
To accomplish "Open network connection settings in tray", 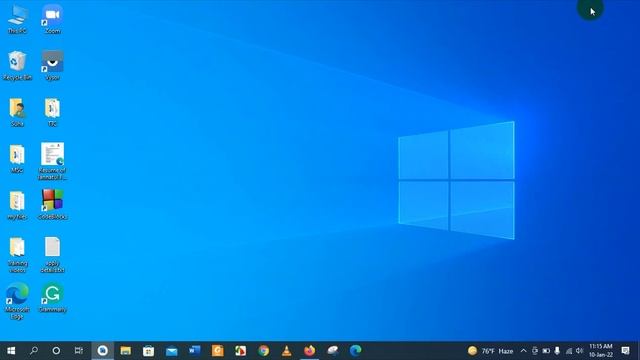I will click(569, 351).
